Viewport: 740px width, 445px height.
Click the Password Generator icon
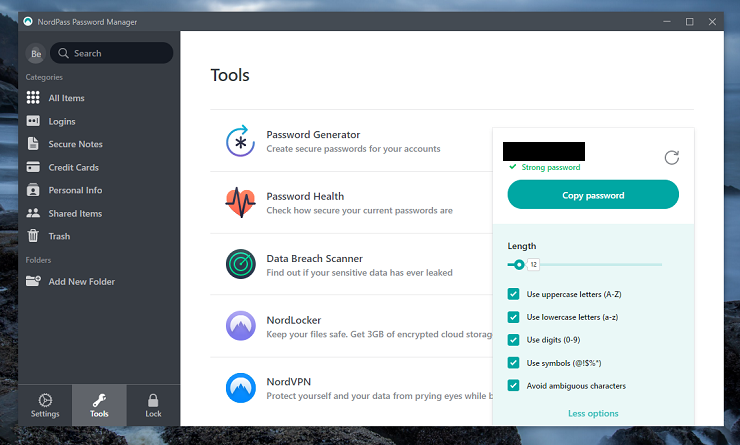pos(241,141)
